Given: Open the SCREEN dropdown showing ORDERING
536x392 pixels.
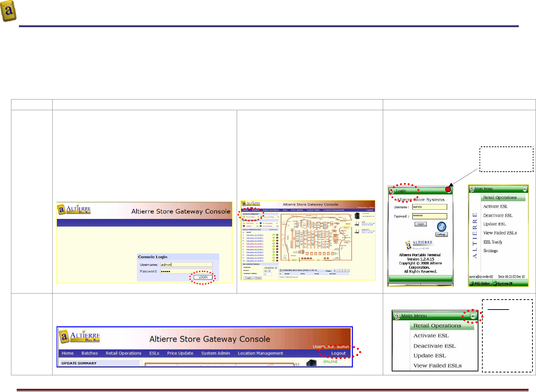Looking at the screenshot, I should pos(270,268).
